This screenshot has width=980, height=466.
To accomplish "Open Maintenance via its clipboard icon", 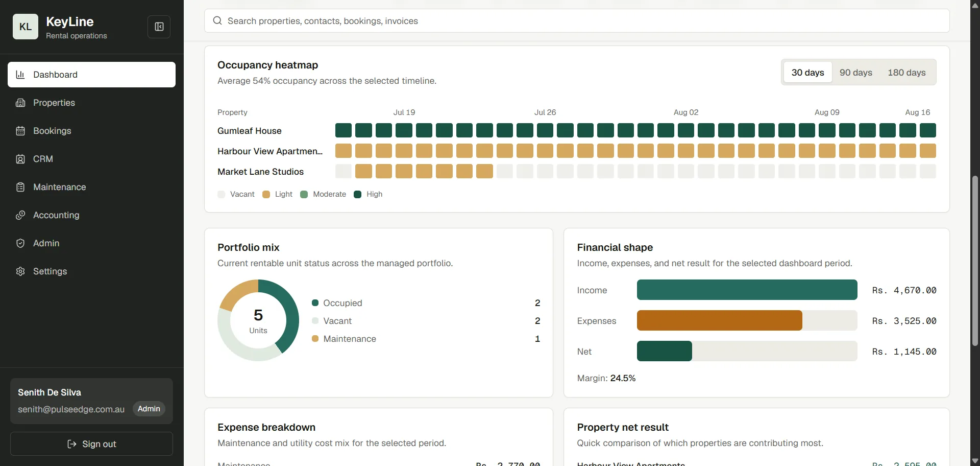I will coord(20,187).
